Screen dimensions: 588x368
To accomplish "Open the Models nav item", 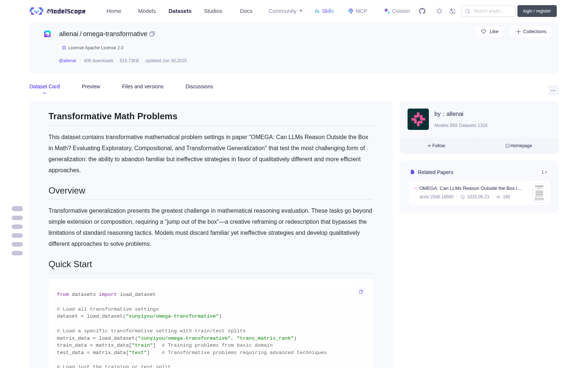I will pyautogui.click(x=147, y=11).
